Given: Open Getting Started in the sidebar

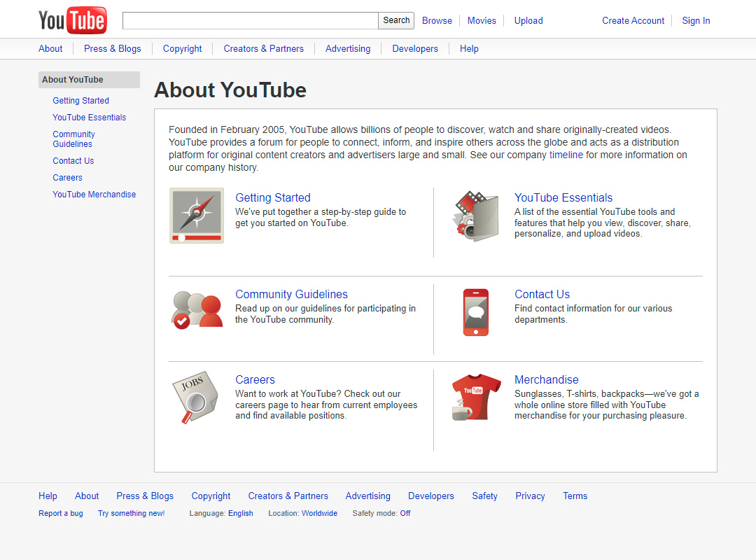Looking at the screenshot, I should (x=81, y=101).
